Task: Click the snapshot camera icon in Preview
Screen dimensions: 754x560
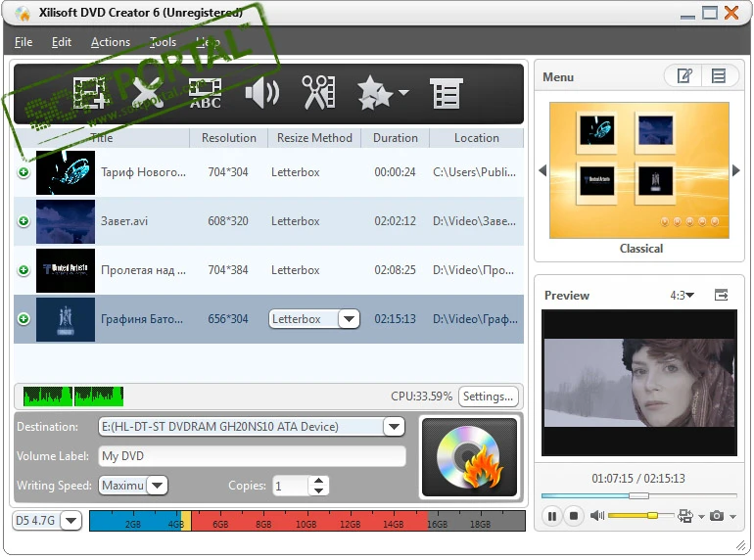Action: pos(718,516)
